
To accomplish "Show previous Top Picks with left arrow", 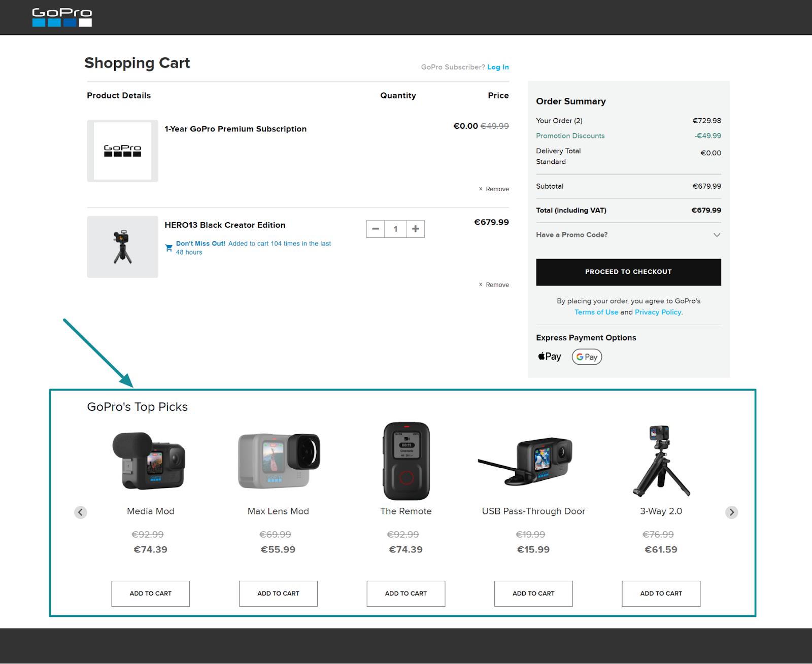I will click(x=81, y=512).
